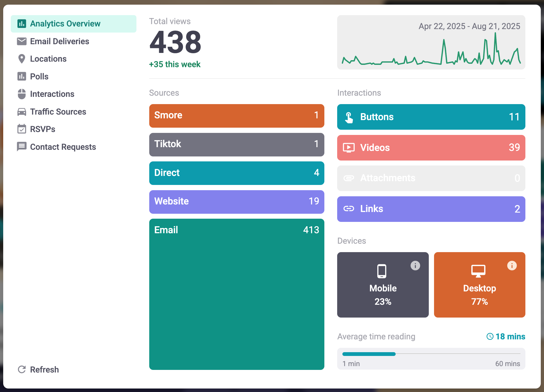Open the Buttons interactions bar
Viewport: 544px width, 392px height.
point(431,117)
